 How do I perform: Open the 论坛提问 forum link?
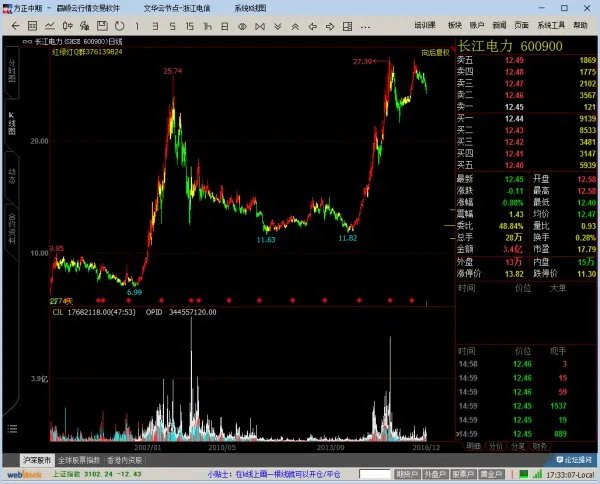[x=574, y=460]
